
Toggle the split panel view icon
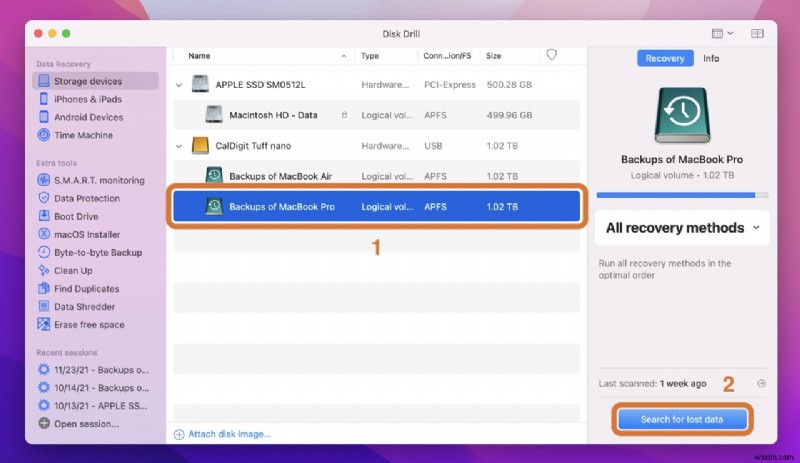pyautogui.click(x=757, y=34)
